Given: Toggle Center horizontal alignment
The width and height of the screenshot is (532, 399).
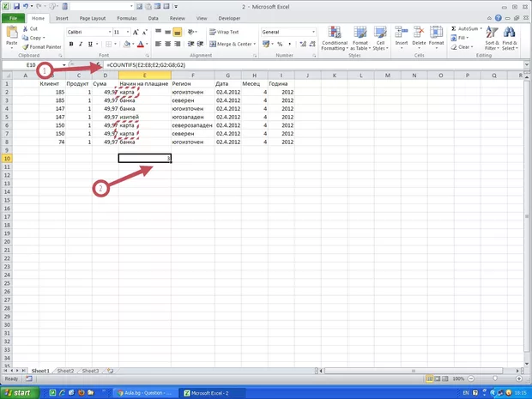Looking at the screenshot, I should tap(167, 44).
